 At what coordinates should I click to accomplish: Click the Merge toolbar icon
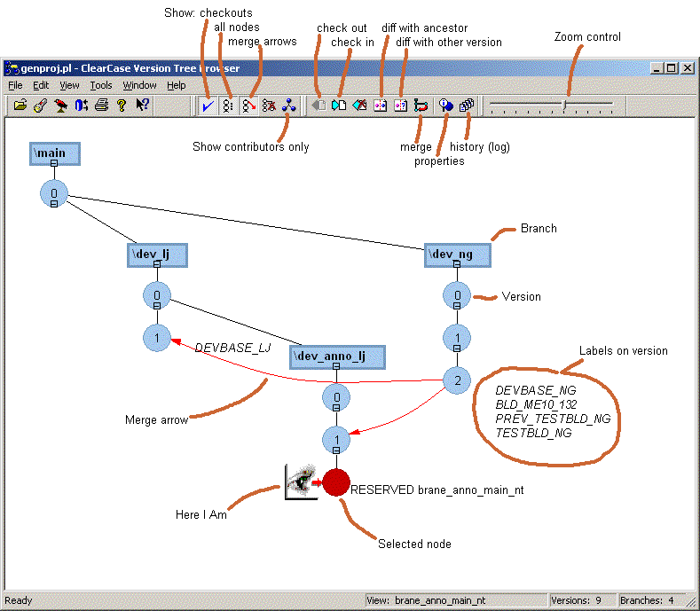[421, 106]
